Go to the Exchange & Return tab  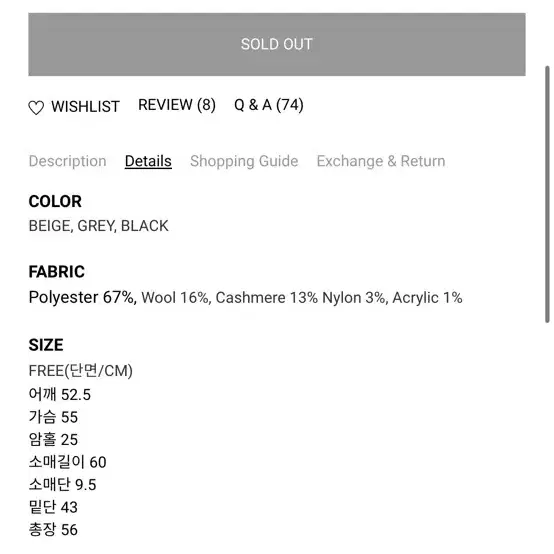381,161
